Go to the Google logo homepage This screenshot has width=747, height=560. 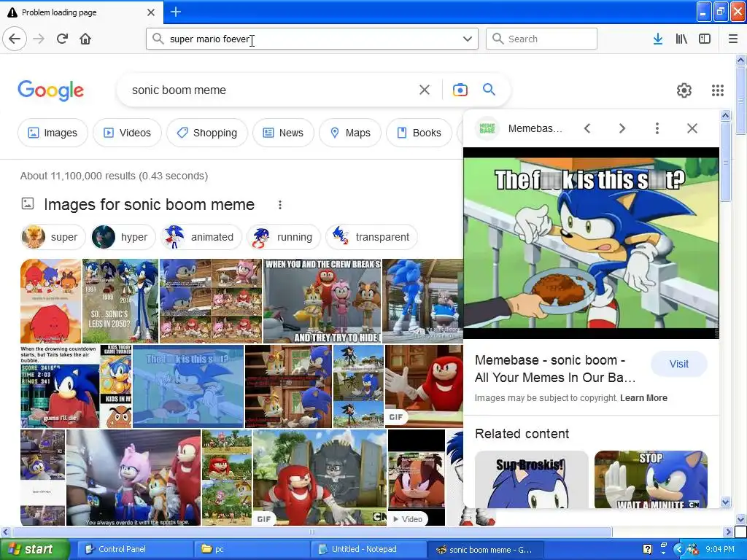point(51,90)
